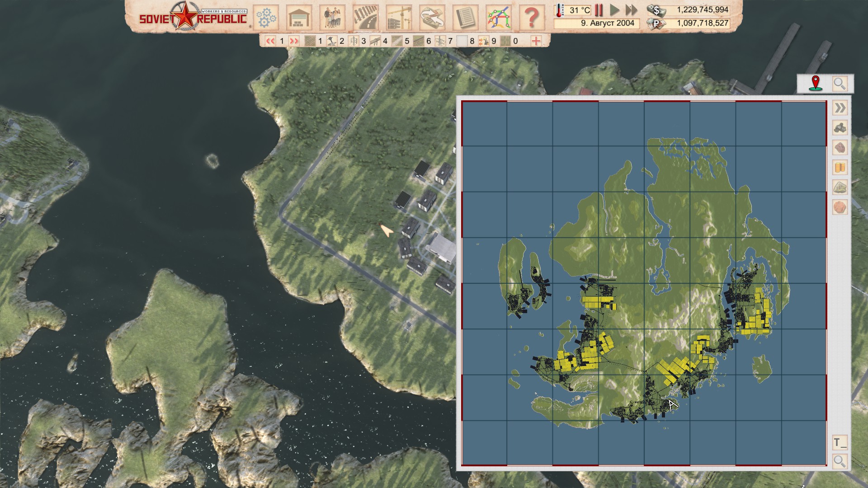Click the date '9. Август 2004'
The image size is (868, 488).
(x=608, y=23)
